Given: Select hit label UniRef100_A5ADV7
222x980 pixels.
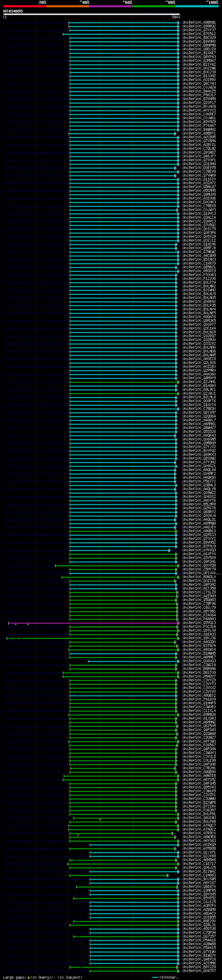Looking at the screenshot, I should (199, 677).
